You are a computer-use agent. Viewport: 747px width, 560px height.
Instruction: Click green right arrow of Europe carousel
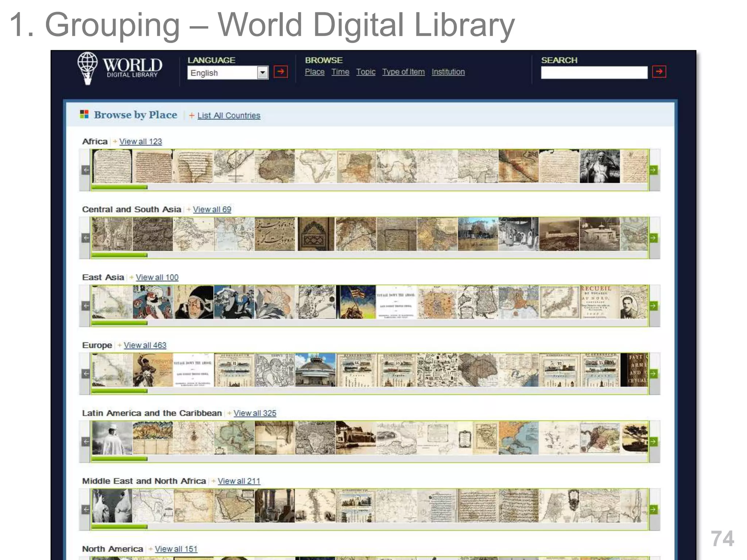point(653,374)
